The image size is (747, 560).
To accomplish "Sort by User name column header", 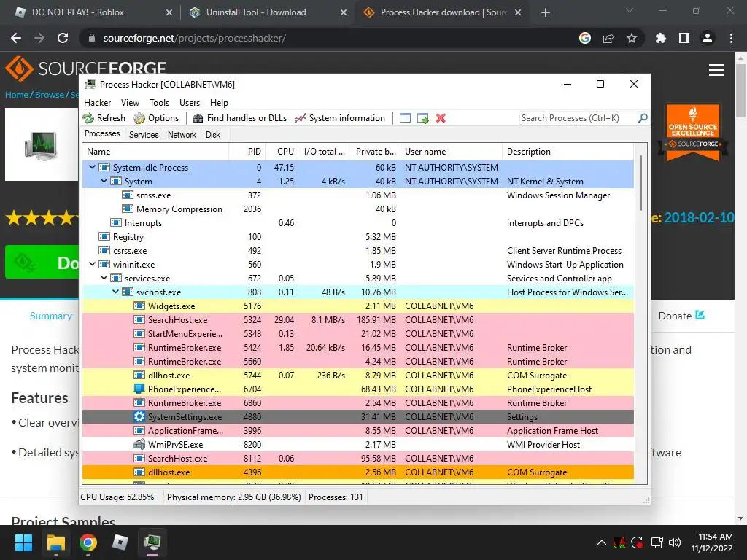I will [x=451, y=152].
